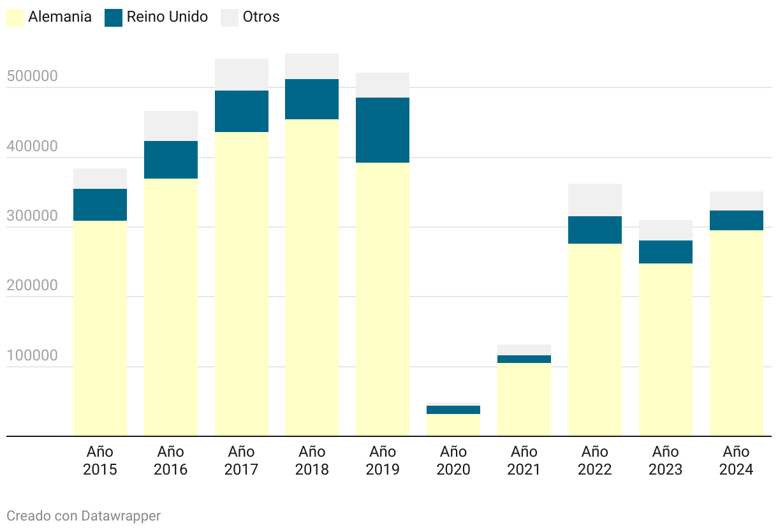Click the Reino Unido segment for 2023
Screen dimensions: 778x532
666,252
